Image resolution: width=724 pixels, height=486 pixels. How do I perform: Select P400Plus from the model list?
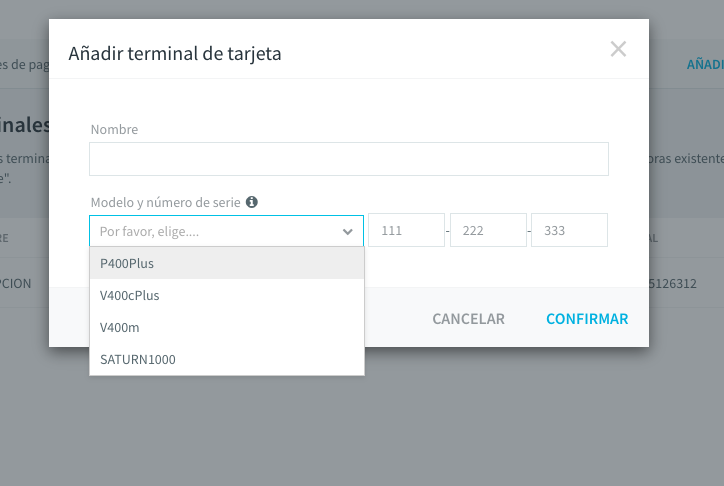[x=227, y=263]
